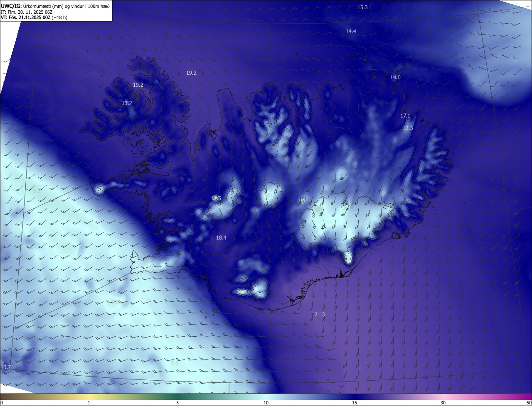
Task: Click the map value 15.3
Action: [x=362, y=7]
